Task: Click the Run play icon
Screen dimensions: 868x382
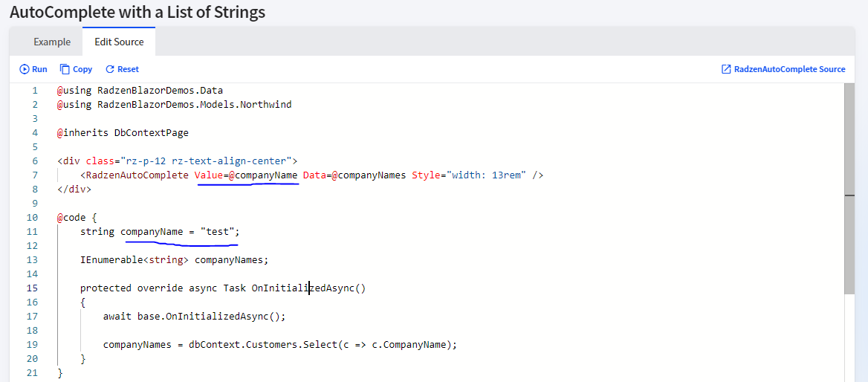Action: tap(25, 69)
